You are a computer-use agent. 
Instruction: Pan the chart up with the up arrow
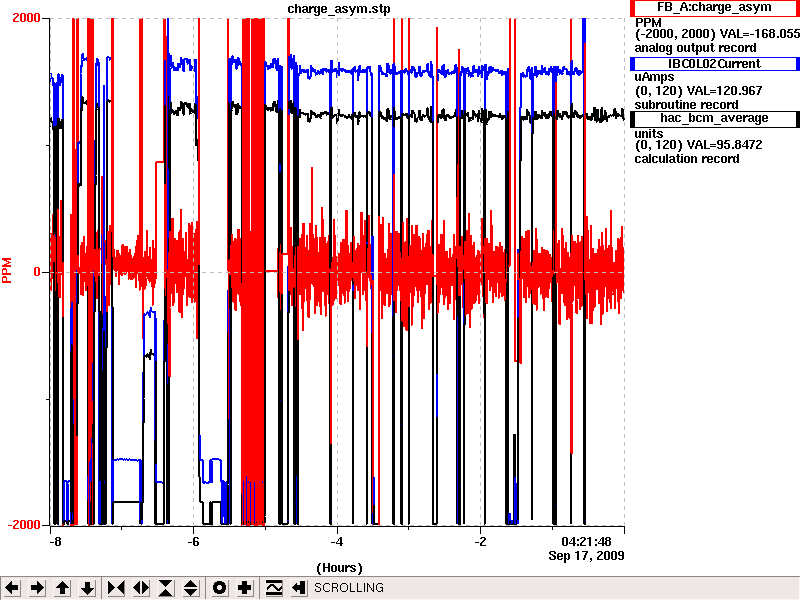[62, 588]
